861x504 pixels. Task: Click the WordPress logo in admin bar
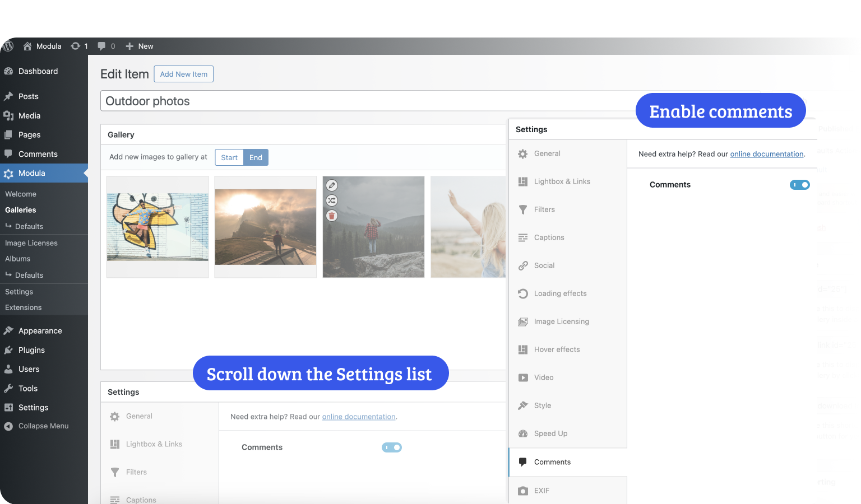8,46
